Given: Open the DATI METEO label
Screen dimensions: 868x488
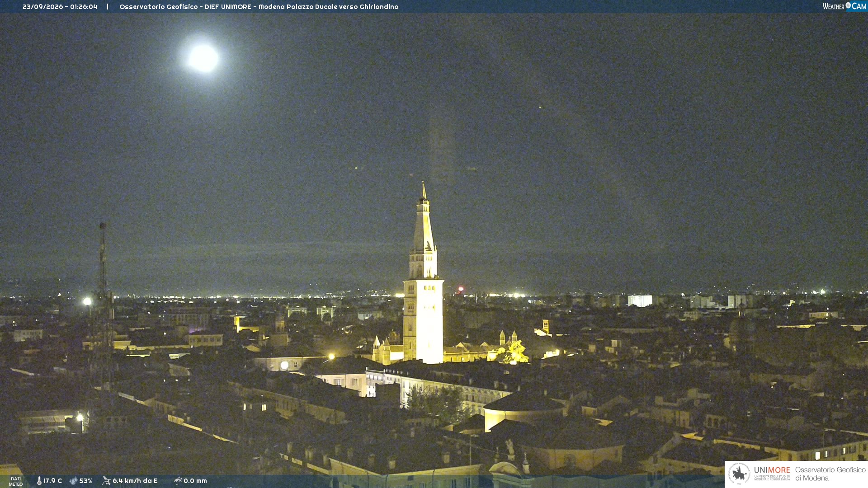Looking at the screenshot, I should click(16, 481).
